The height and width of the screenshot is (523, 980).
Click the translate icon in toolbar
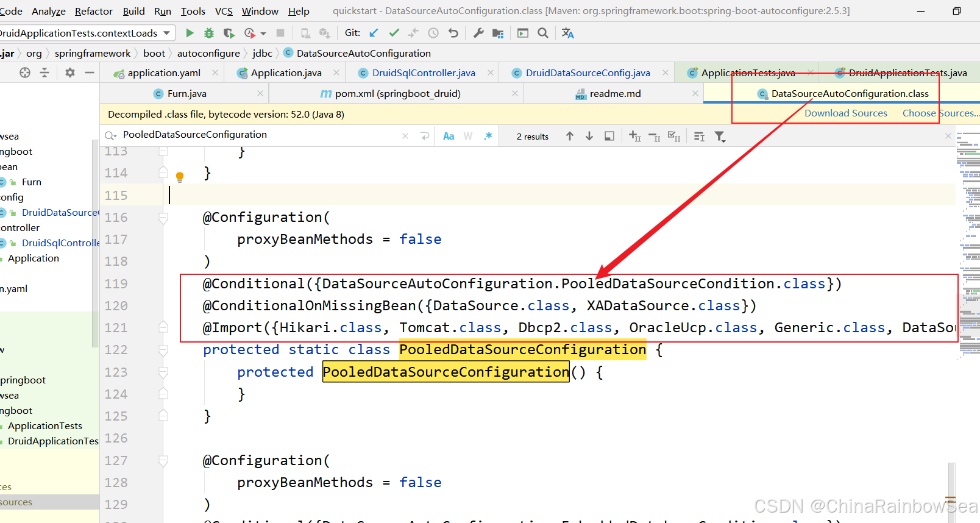[567, 33]
